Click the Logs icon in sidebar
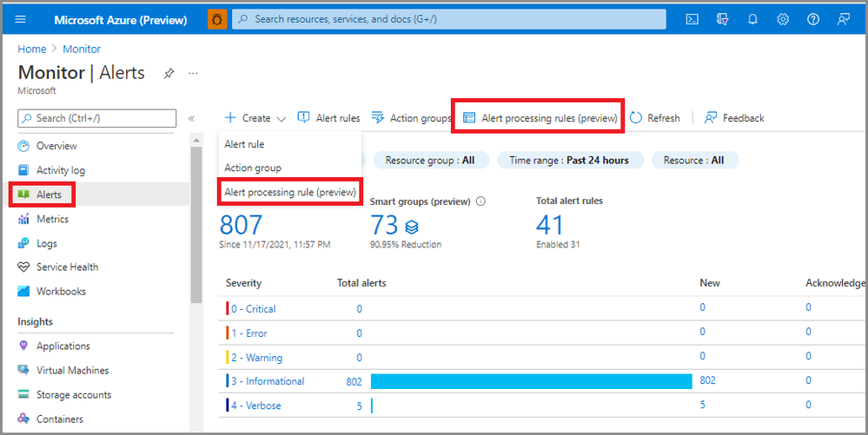The height and width of the screenshot is (435, 868). pos(23,243)
